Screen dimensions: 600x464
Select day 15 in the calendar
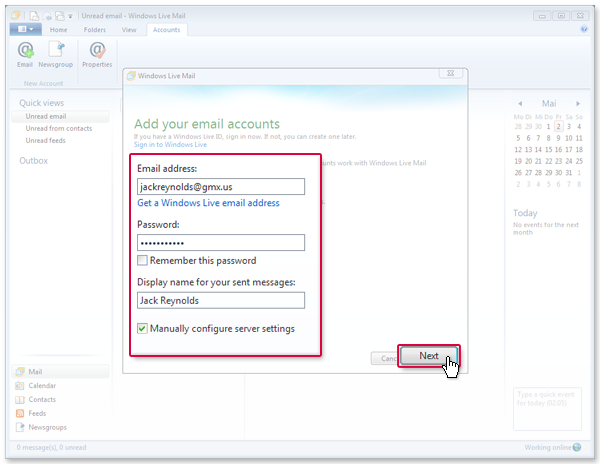548,150
